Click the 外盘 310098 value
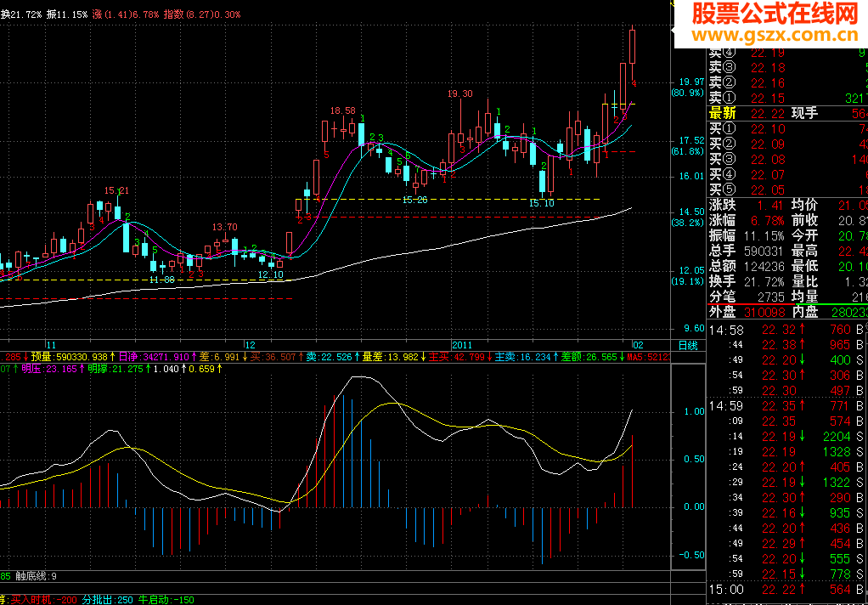This screenshot has height=605, width=868. point(766,312)
